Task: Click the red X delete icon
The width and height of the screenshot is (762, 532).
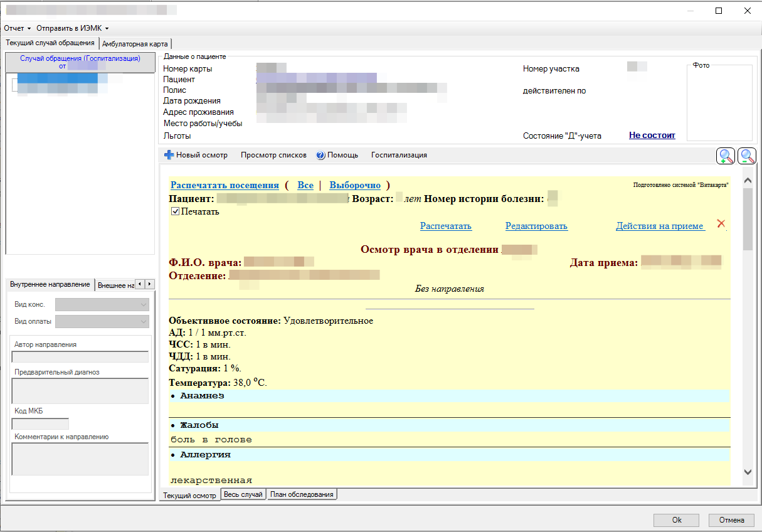Action: click(721, 224)
